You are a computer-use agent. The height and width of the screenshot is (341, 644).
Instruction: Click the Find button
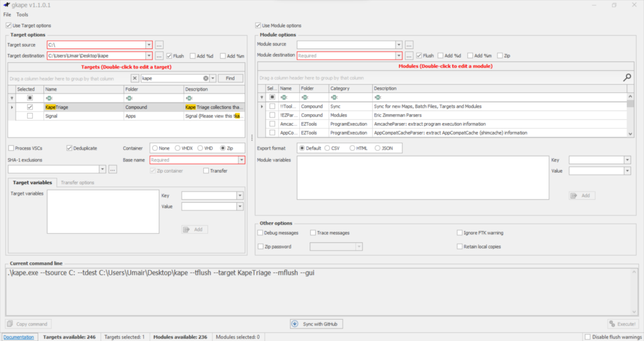click(x=230, y=78)
